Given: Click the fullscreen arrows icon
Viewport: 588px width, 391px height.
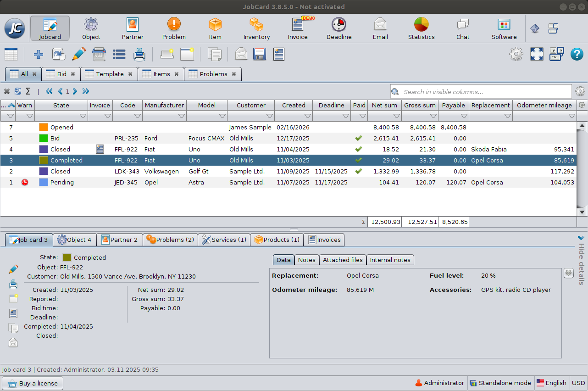Looking at the screenshot, I should coord(537,55).
